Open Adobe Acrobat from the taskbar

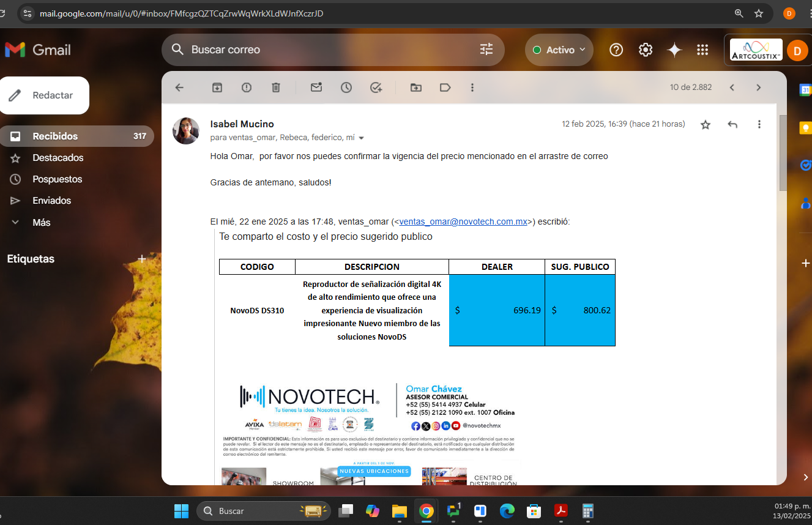click(x=561, y=511)
